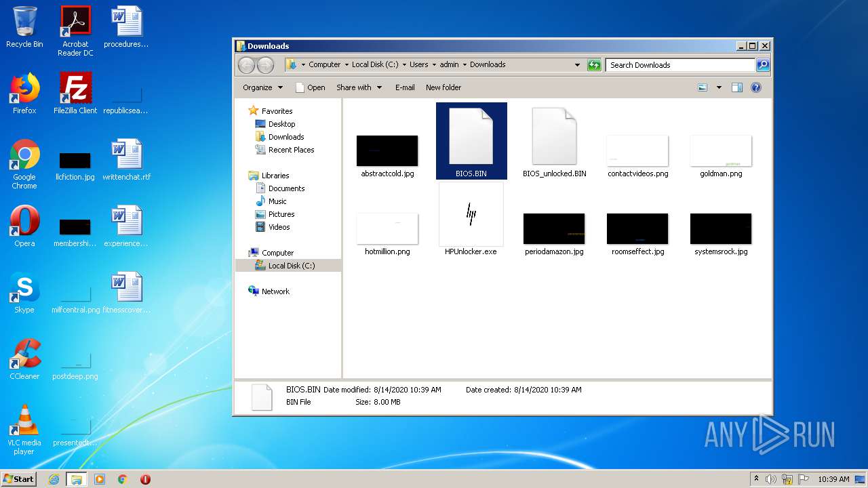Click the search magnifier icon
Screen dimensions: 868x488
tap(763, 65)
